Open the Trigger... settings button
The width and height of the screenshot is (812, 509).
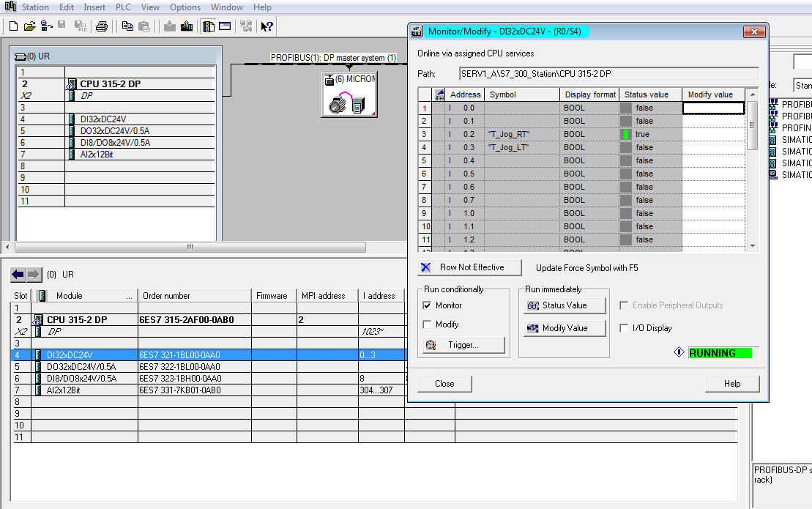(463, 346)
